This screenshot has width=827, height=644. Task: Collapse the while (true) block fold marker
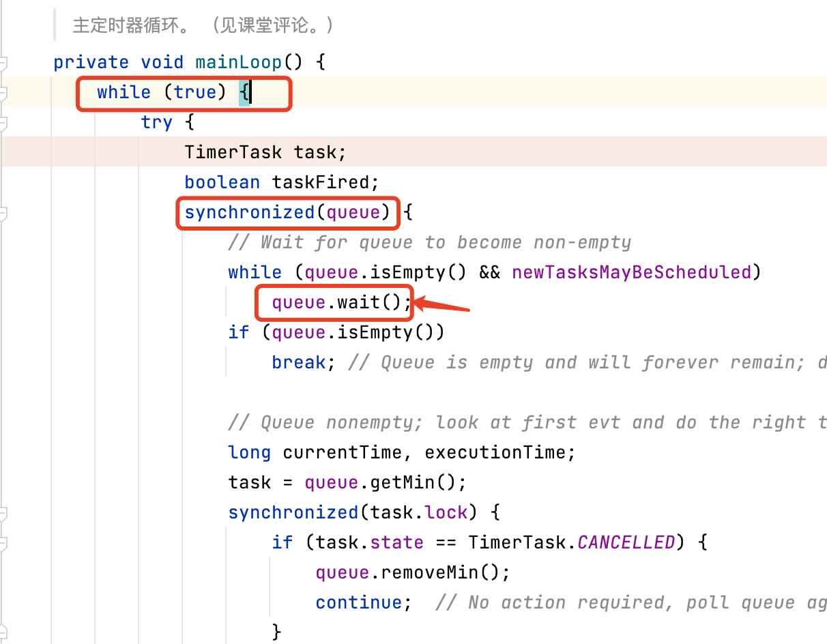point(3,93)
